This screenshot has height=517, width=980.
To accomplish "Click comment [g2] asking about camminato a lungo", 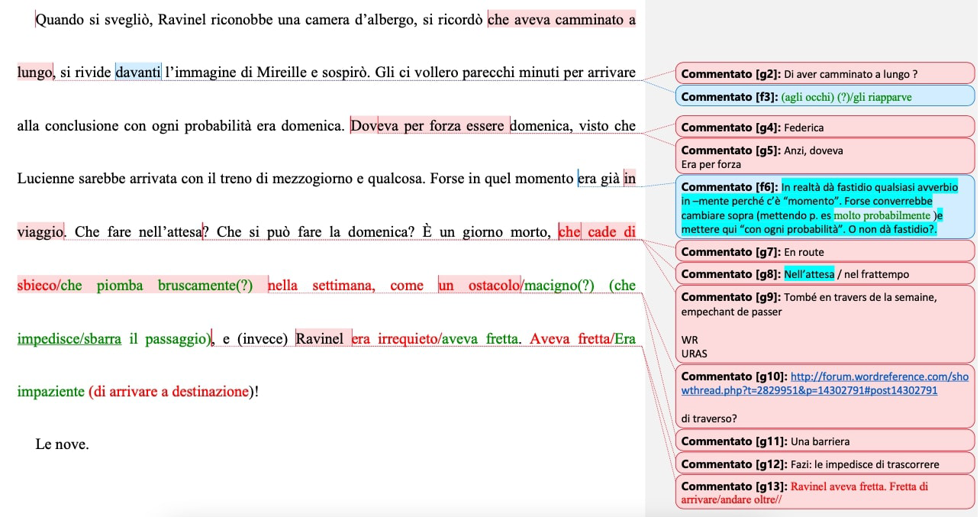I will (x=824, y=73).
